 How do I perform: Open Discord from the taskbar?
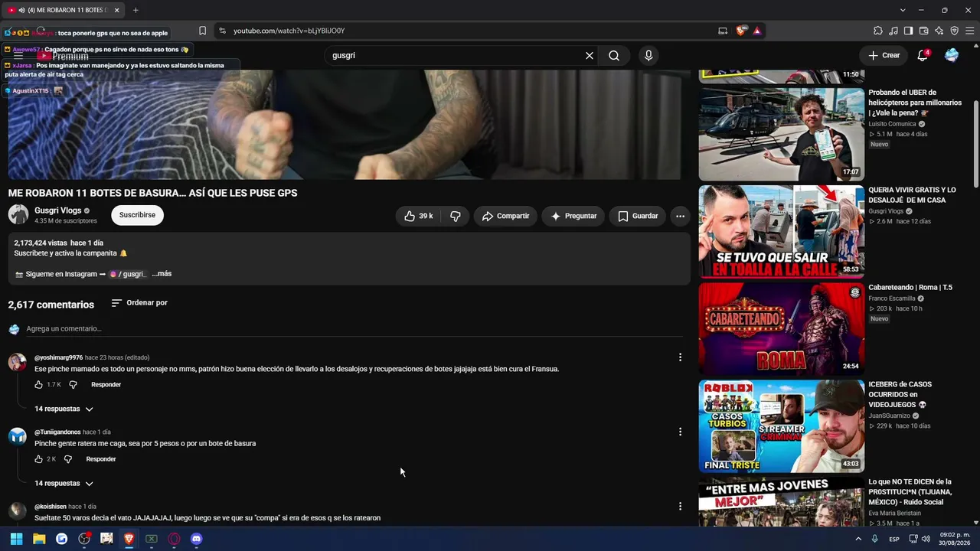(x=196, y=539)
